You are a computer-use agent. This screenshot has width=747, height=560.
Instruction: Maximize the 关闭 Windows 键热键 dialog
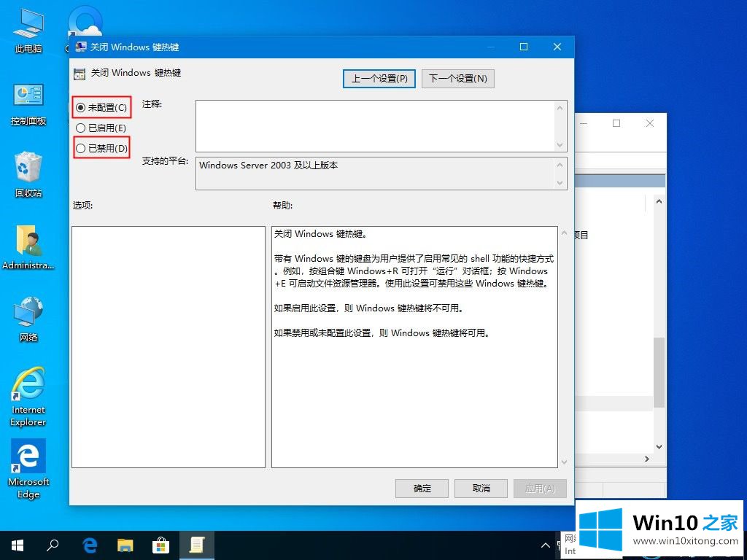pos(524,47)
